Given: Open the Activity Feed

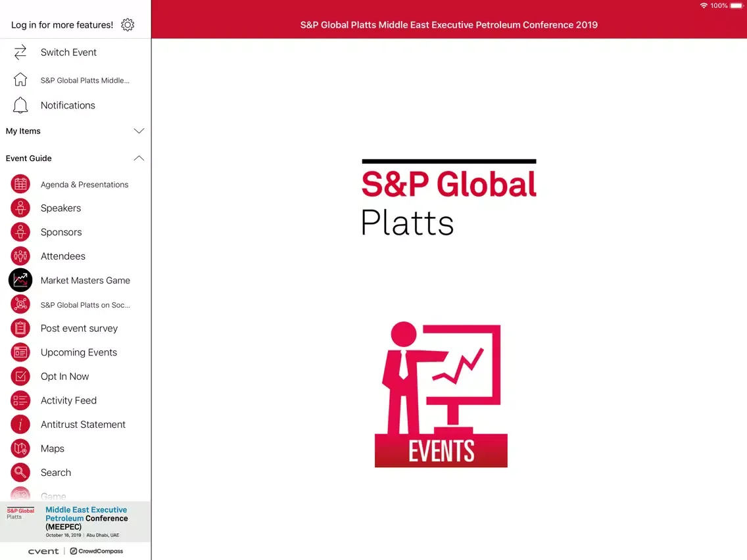Looking at the screenshot, I should [x=68, y=401].
